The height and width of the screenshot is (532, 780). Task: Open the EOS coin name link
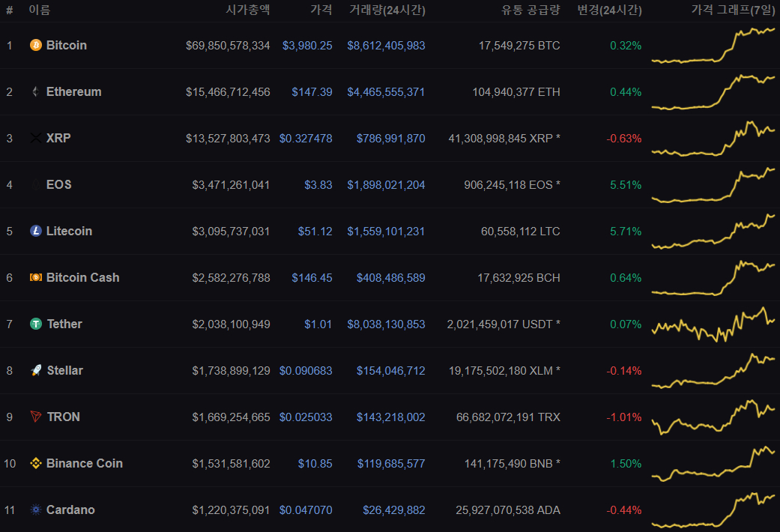(x=58, y=184)
